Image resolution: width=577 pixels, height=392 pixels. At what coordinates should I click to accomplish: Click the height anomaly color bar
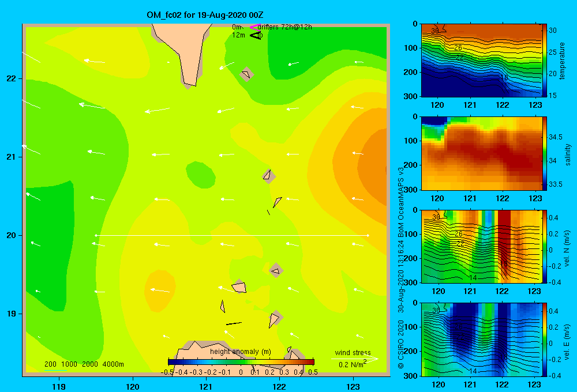(x=241, y=362)
